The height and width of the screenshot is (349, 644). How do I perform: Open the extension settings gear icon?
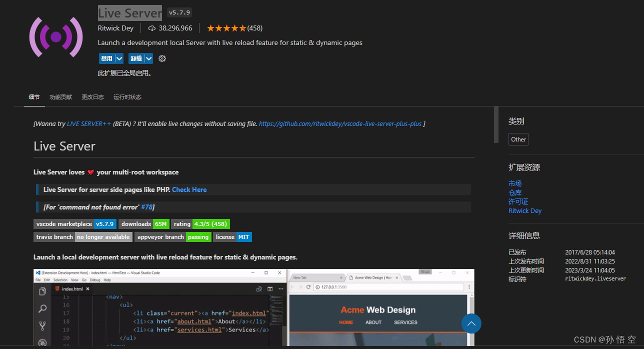[x=162, y=58]
